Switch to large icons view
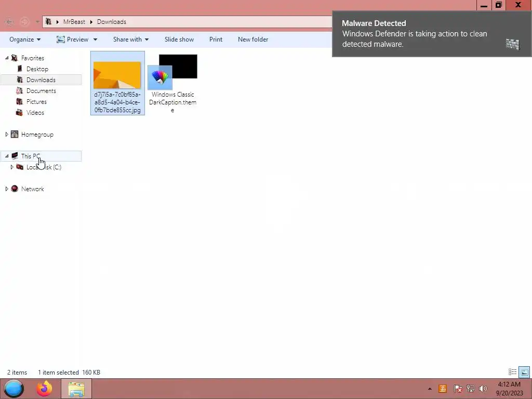The image size is (532, 399). tap(524, 372)
